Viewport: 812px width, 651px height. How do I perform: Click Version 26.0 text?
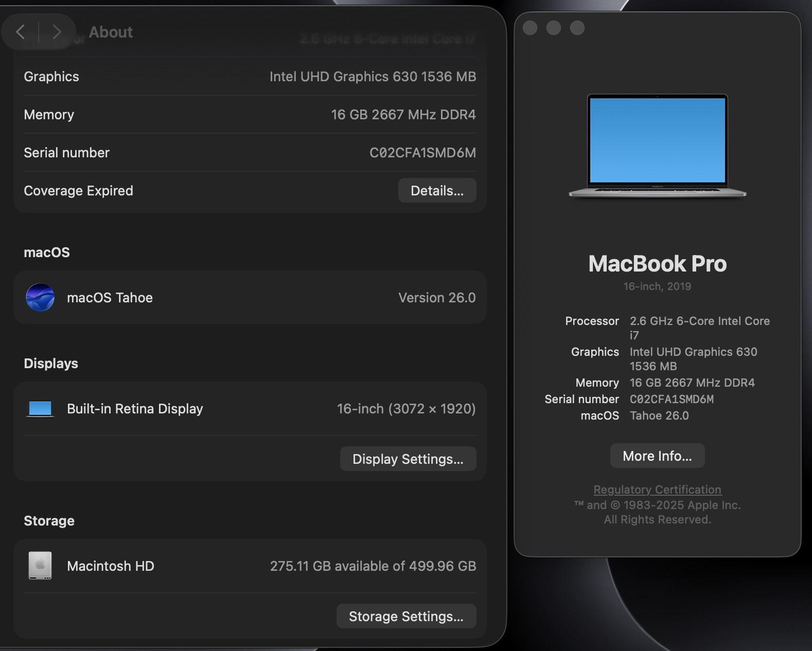[437, 298]
